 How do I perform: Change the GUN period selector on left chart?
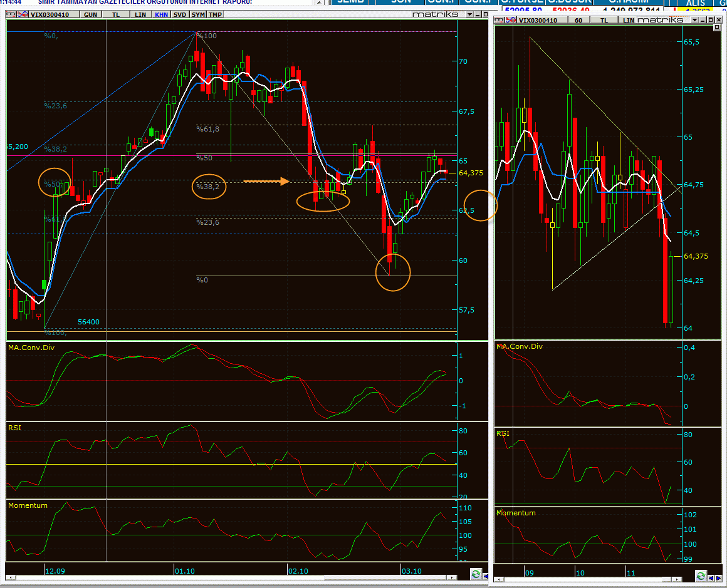(90, 15)
